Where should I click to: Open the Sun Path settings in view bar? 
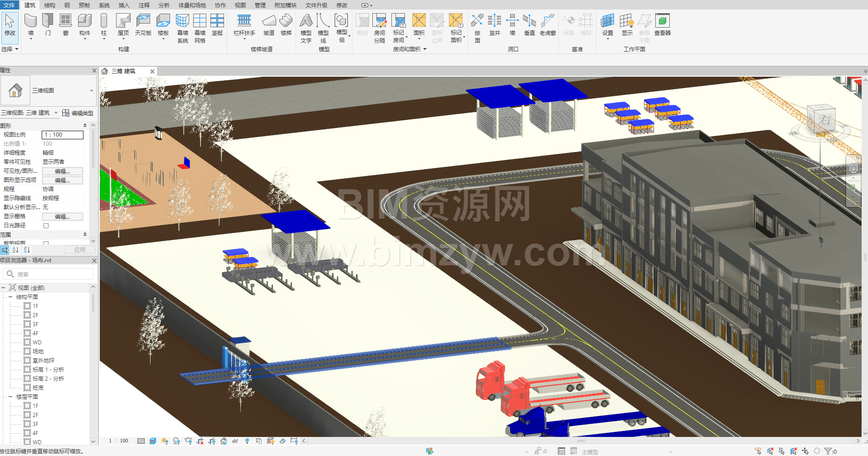click(x=164, y=441)
